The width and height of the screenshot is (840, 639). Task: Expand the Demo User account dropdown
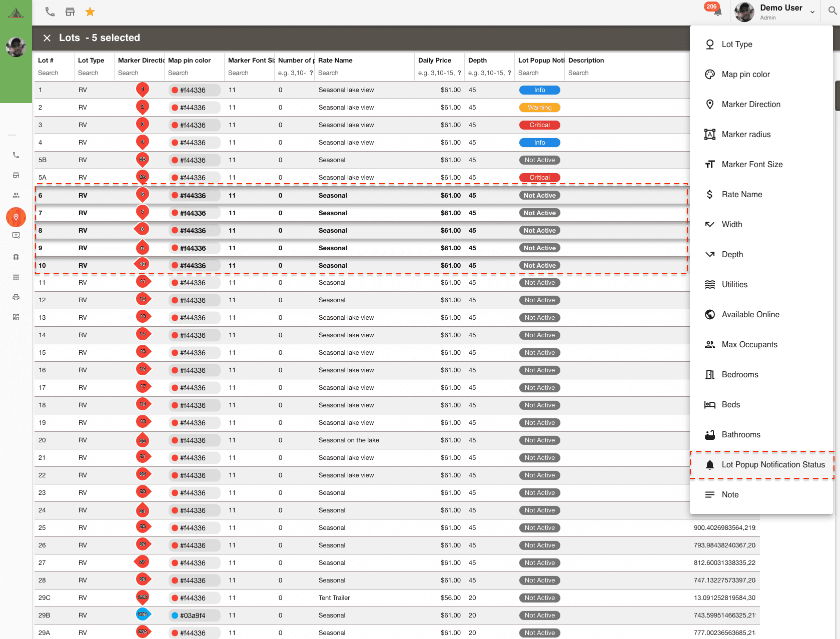click(812, 12)
